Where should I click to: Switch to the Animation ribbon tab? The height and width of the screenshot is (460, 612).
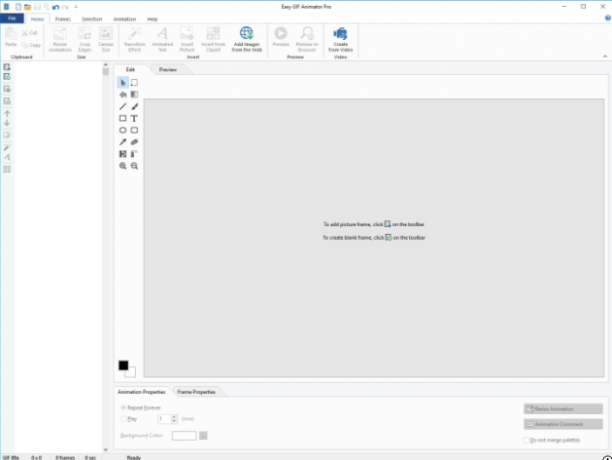tap(125, 19)
